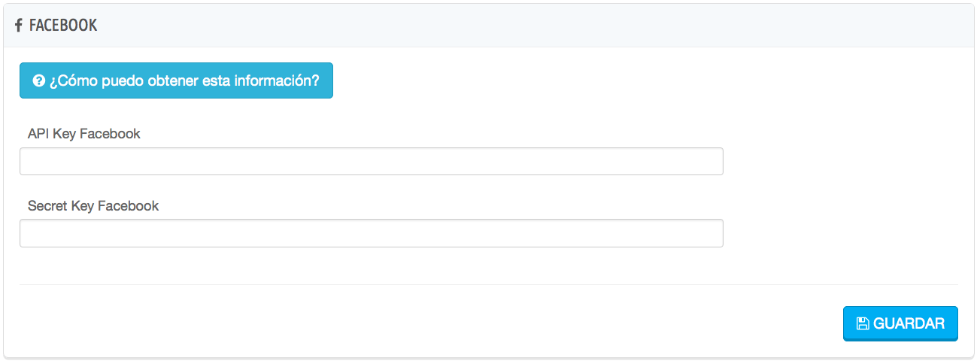
Task: Focus the Secret Key Facebook input field
Action: tap(371, 233)
